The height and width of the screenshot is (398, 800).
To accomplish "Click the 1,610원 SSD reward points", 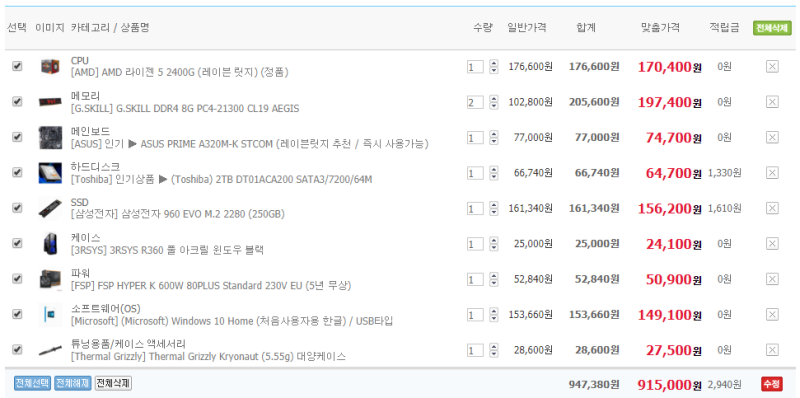I will point(724,208).
